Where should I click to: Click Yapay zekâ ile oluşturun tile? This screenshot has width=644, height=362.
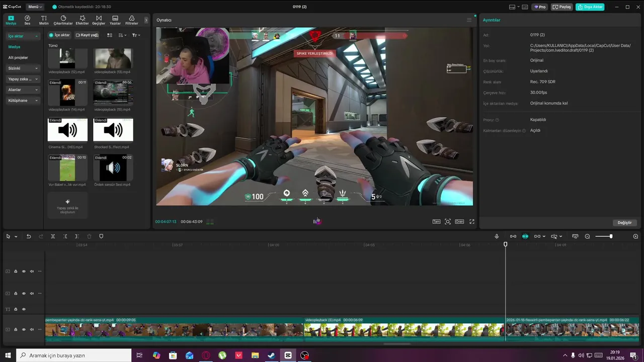click(x=67, y=205)
